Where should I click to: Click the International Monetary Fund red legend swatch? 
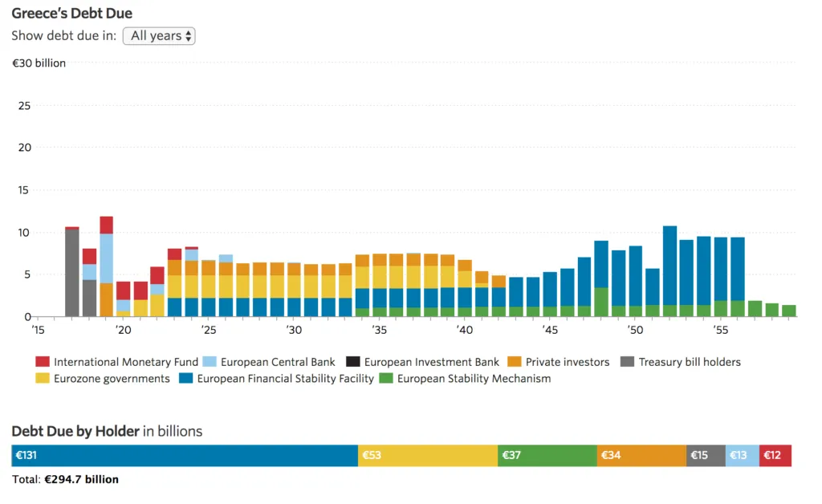[x=43, y=362]
